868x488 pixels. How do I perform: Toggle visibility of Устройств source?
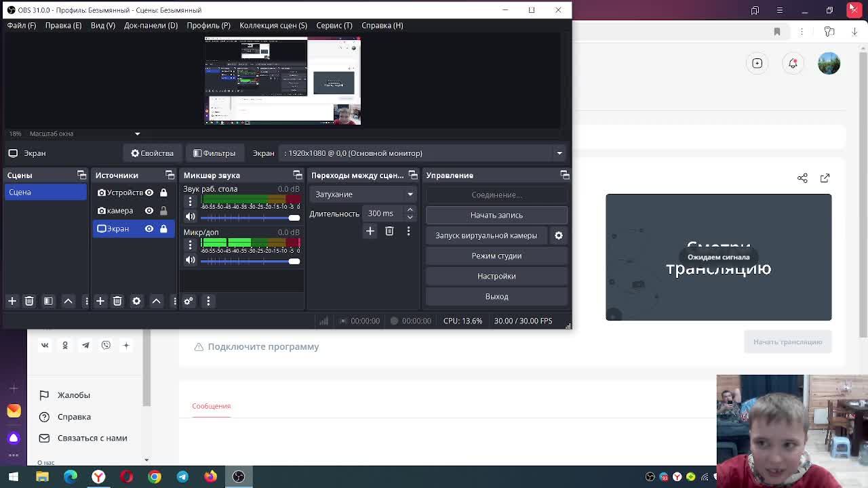149,192
